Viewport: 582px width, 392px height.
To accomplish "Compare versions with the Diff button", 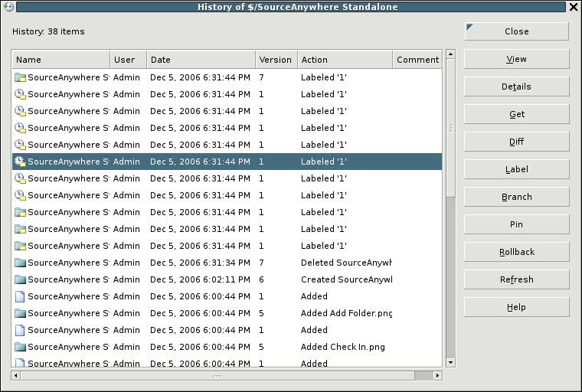I will coord(517,142).
